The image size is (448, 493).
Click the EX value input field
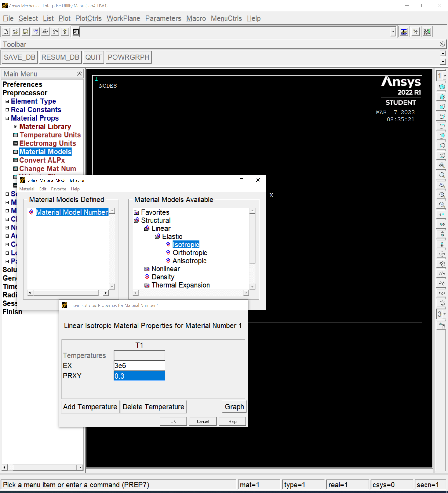point(139,365)
